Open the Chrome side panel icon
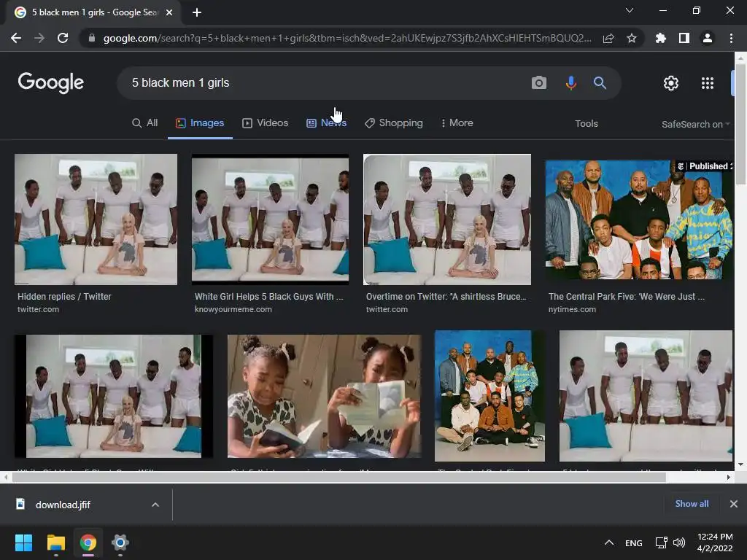Image resolution: width=747 pixels, height=560 pixels. click(684, 38)
